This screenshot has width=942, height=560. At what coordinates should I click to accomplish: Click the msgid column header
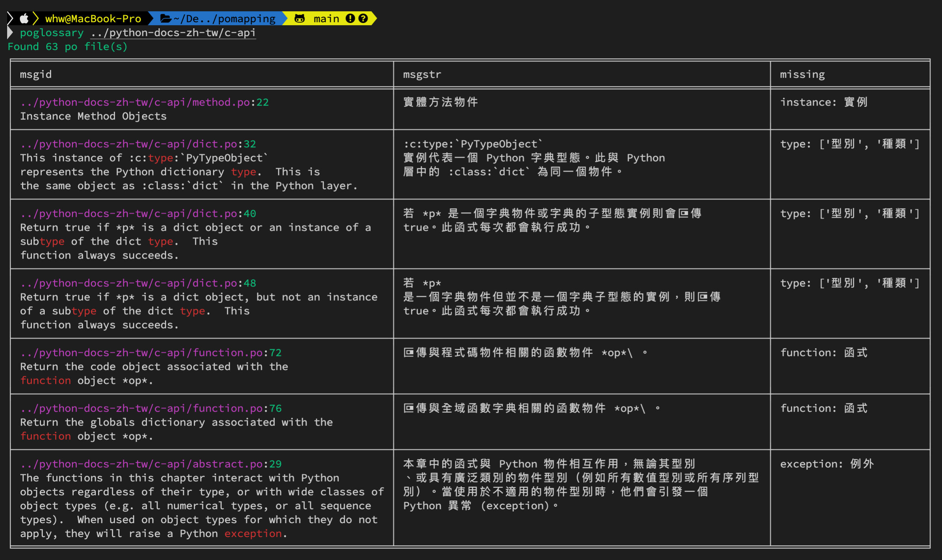click(36, 74)
